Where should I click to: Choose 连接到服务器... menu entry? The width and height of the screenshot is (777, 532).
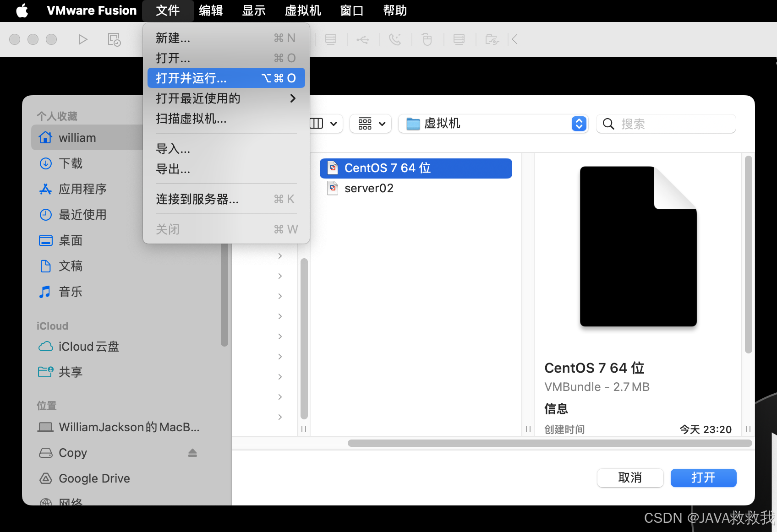pyautogui.click(x=226, y=199)
